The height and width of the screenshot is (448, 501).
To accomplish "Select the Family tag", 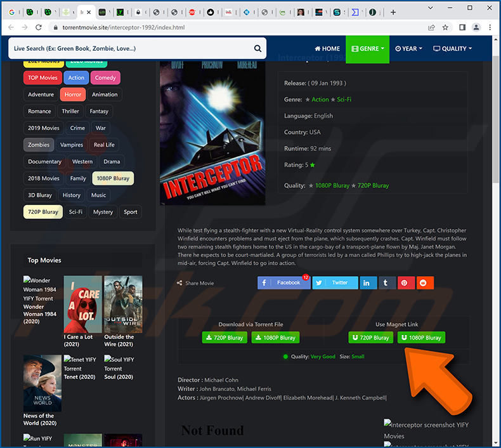I will coord(78,178).
